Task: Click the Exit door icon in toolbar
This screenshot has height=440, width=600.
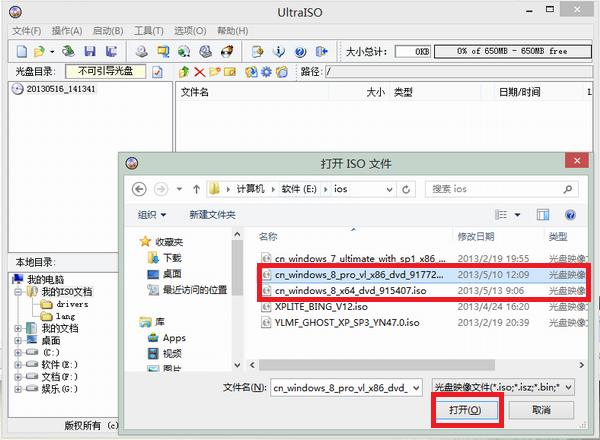Action: click(x=322, y=51)
